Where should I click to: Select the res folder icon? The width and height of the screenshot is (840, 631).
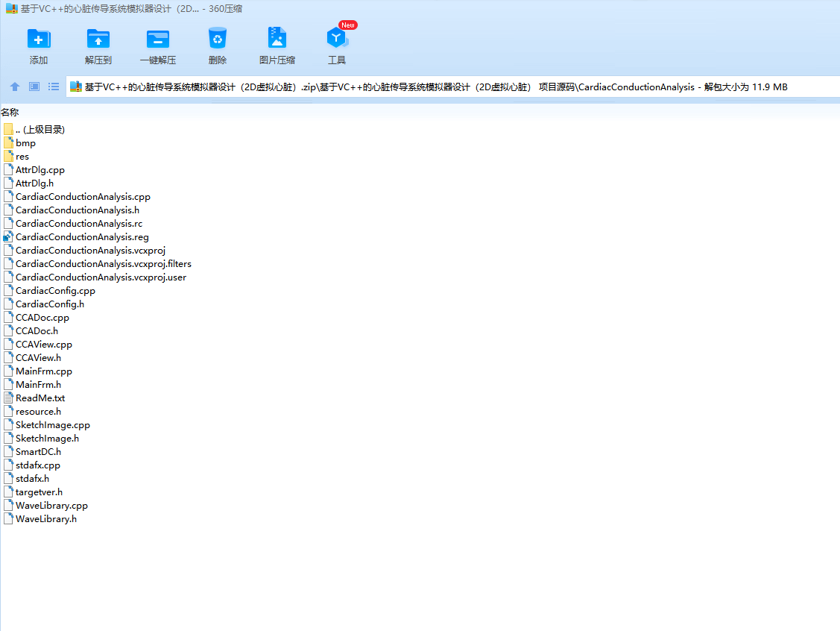[x=8, y=156]
